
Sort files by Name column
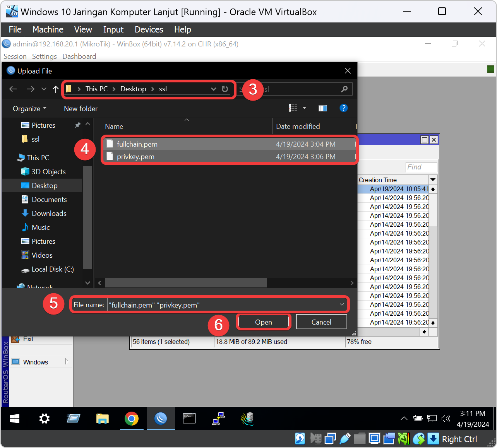(x=114, y=127)
